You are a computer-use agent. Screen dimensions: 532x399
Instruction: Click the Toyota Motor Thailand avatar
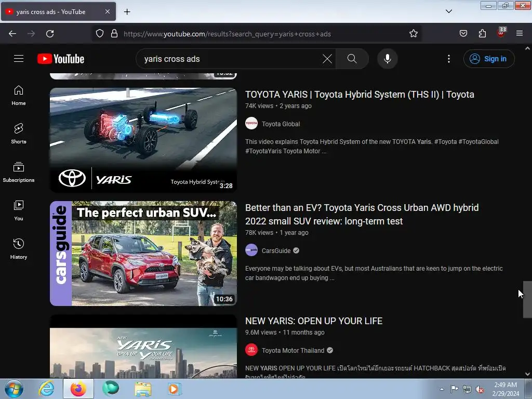[x=251, y=350]
